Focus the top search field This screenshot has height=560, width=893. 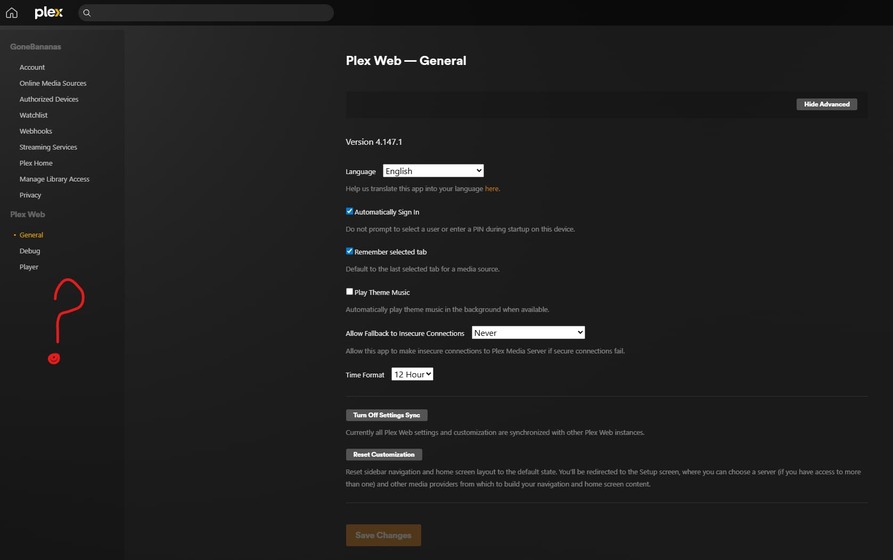(x=206, y=13)
